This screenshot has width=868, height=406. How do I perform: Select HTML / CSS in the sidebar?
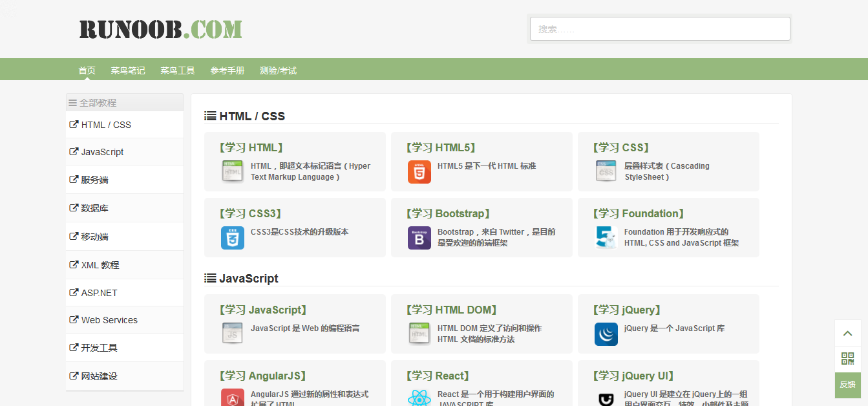tap(125, 125)
